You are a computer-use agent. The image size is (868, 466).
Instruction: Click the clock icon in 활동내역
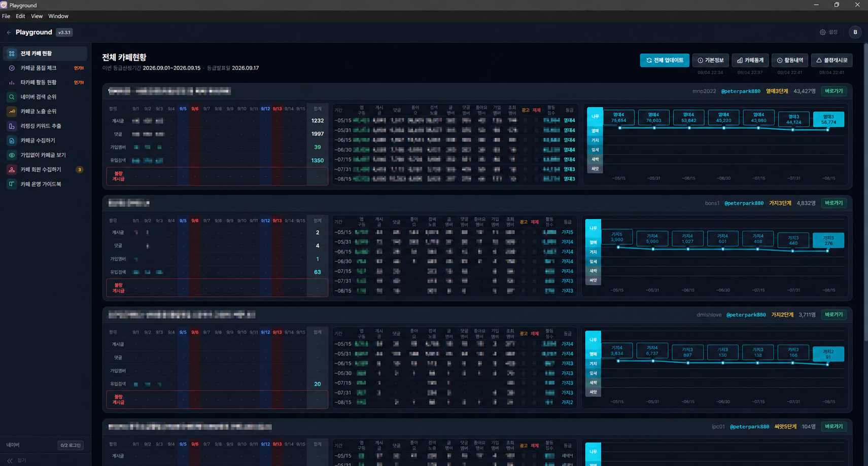click(780, 60)
